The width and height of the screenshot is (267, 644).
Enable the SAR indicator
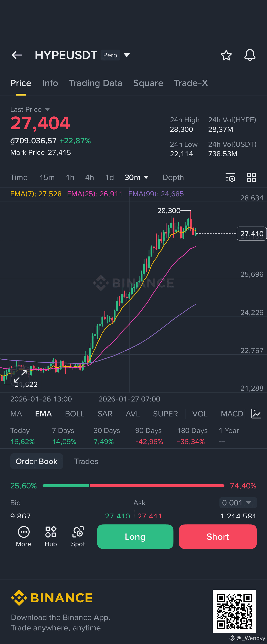coord(105,414)
